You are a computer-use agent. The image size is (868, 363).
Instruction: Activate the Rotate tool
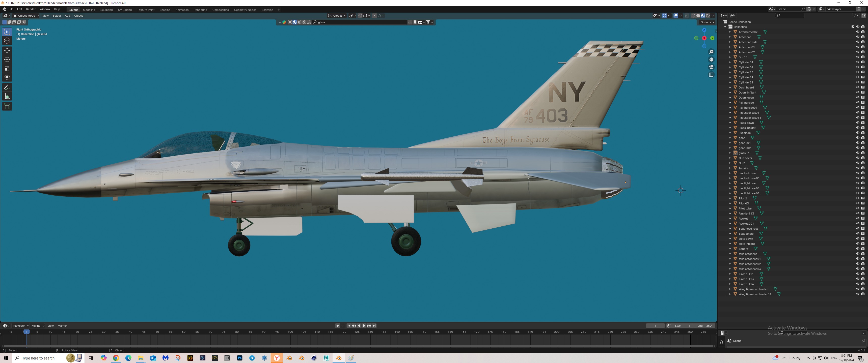pyautogui.click(x=7, y=59)
